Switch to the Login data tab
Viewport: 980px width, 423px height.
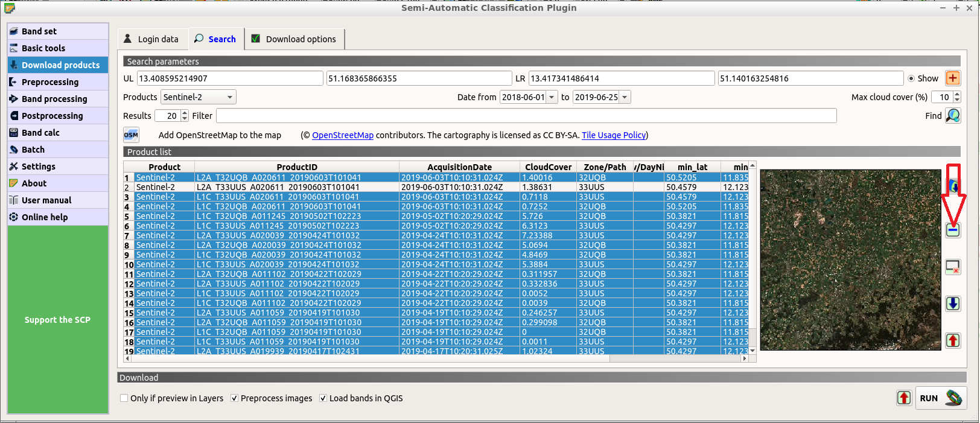click(152, 39)
